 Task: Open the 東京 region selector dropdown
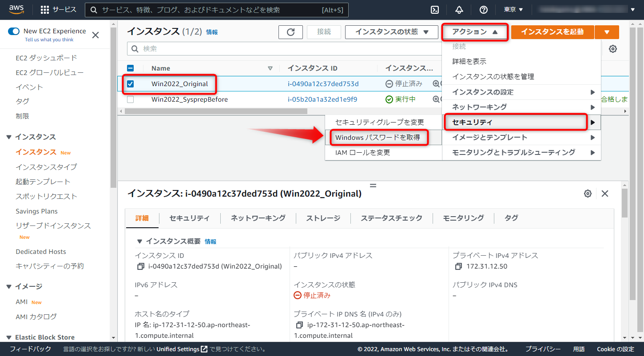click(x=513, y=9)
